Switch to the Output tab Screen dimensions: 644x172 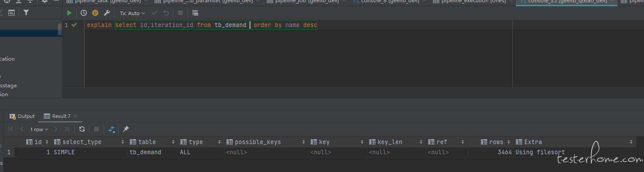coord(22,116)
